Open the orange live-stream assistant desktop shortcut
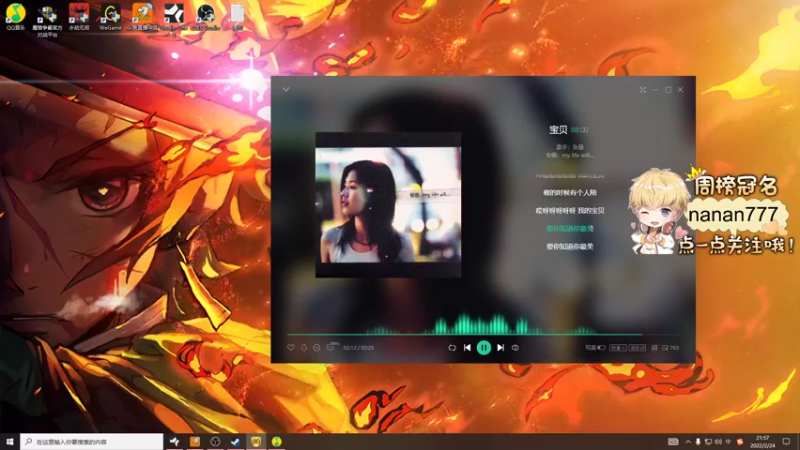The height and width of the screenshot is (450, 800). pyautogui.click(x=142, y=17)
